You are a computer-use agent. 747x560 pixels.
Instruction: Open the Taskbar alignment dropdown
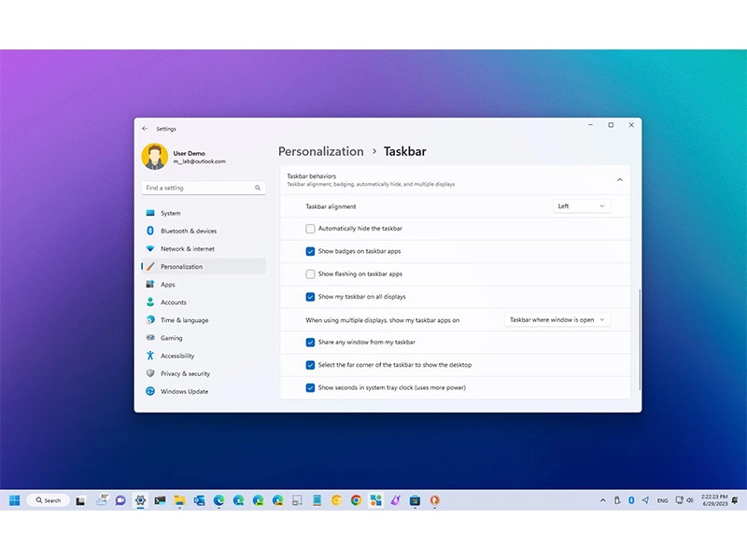coord(581,206)
